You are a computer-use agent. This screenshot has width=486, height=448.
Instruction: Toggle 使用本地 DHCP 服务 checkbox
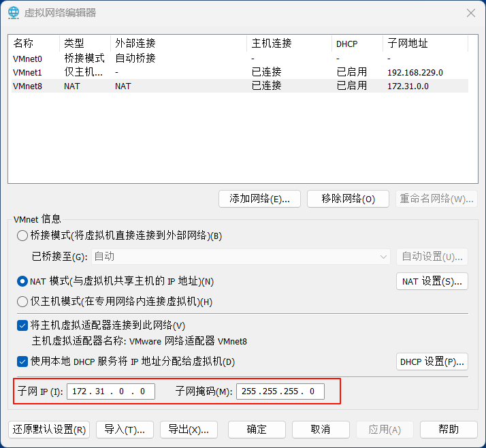click(x=22, y=362)
